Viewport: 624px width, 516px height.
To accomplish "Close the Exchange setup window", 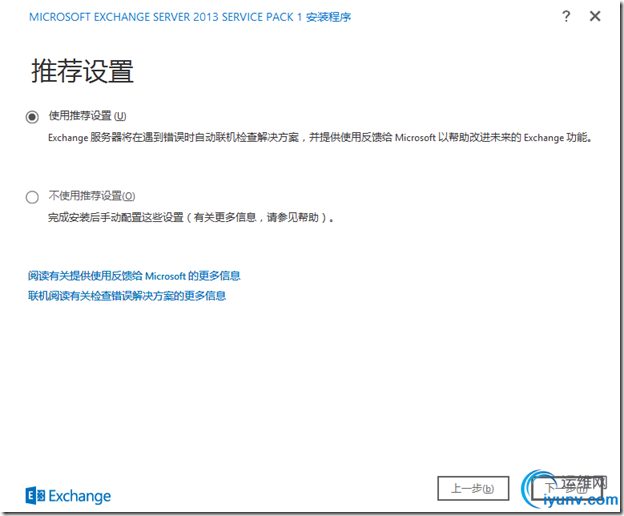I will tap(595, 16).
